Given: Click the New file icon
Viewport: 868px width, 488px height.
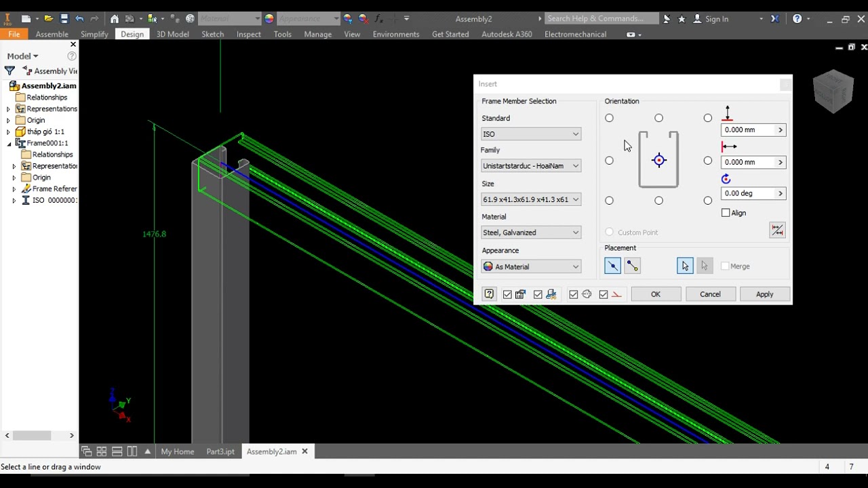Looking at the screenshot, I should point(26,19).
